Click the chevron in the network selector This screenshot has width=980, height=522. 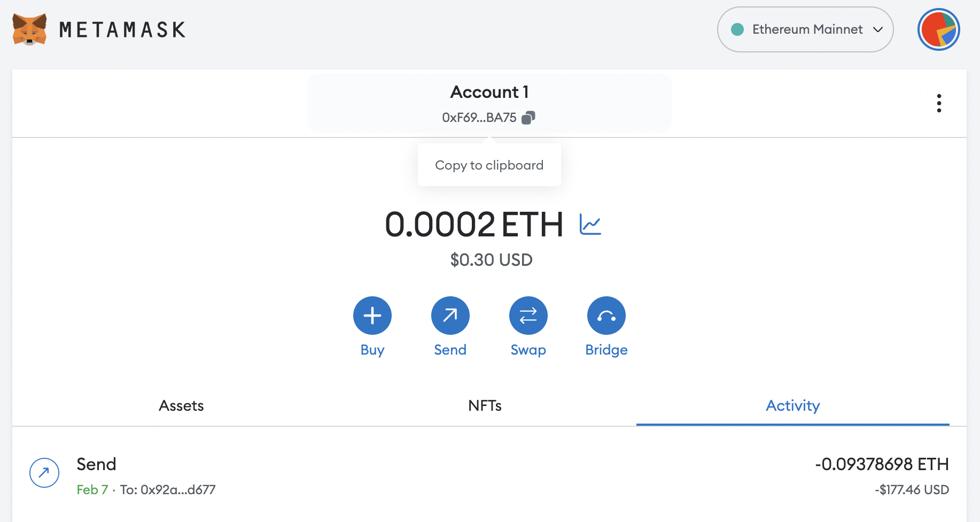coord(878,29)
